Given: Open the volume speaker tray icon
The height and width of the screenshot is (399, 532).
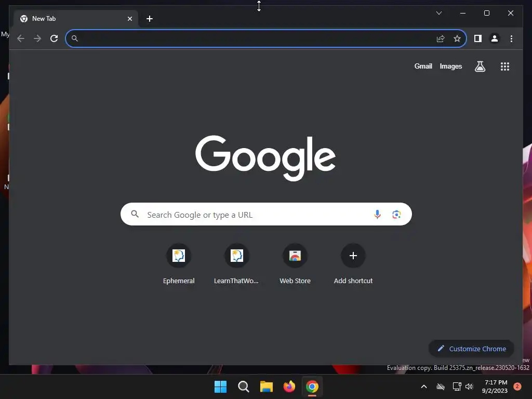Looking at the screenshot, I should click(469, 387).
